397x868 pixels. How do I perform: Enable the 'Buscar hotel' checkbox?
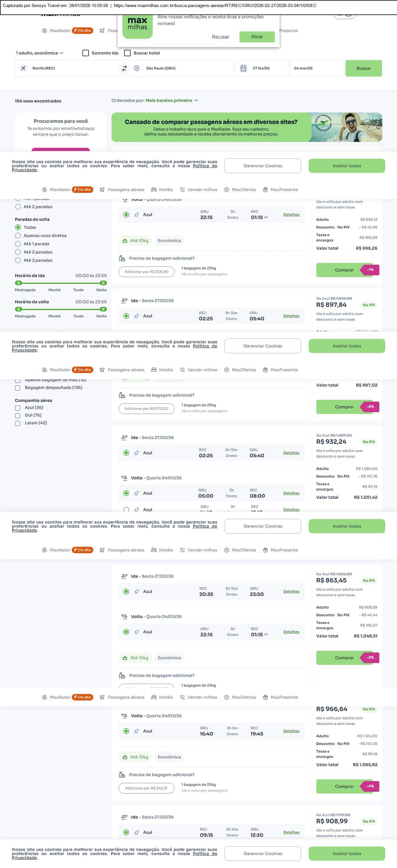pyautogui.click(x=128, y=53)
